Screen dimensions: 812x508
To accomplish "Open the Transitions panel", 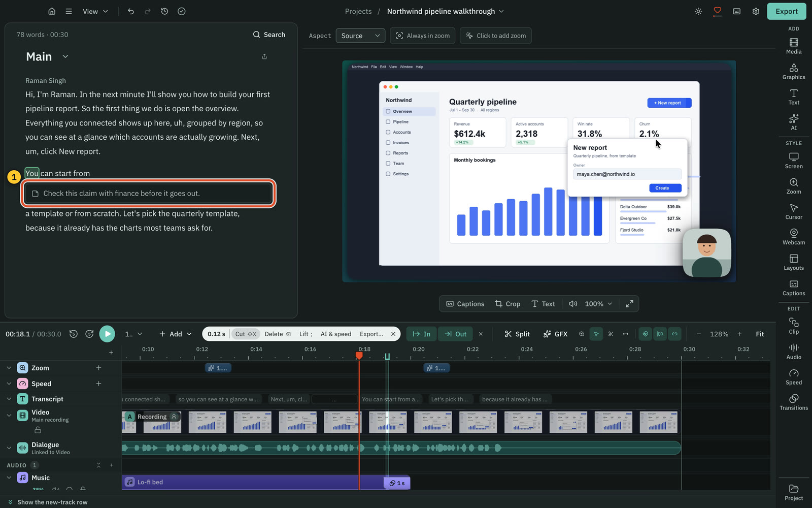I will point(794,402).
